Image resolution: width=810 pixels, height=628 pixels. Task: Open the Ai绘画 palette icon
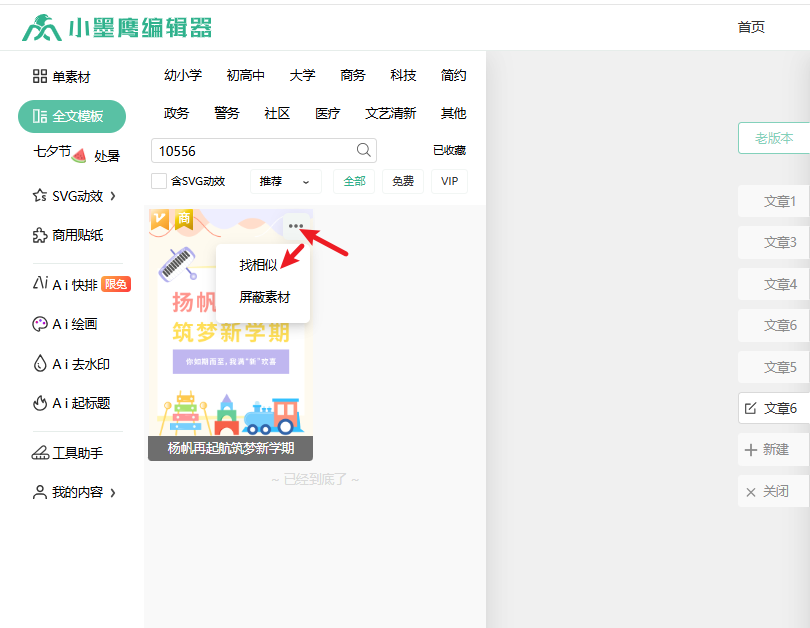(x=40, y=324)
